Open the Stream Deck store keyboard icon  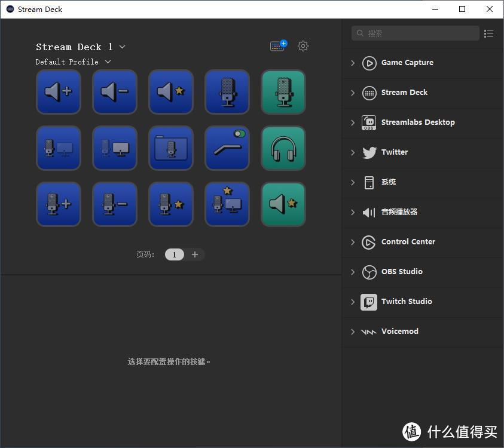coord(279,45)
